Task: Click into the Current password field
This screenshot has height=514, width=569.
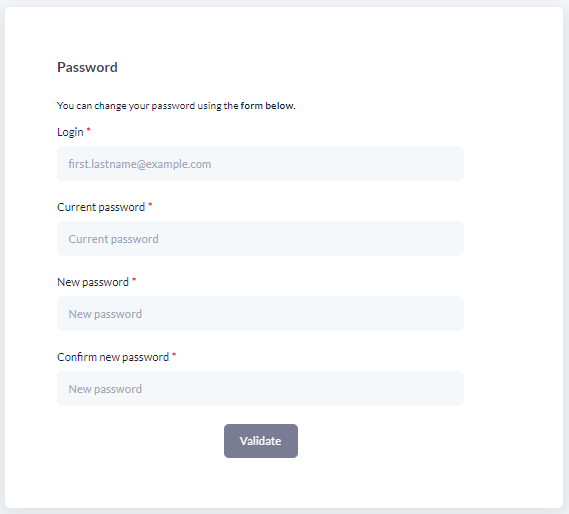Action: [260, 238]
